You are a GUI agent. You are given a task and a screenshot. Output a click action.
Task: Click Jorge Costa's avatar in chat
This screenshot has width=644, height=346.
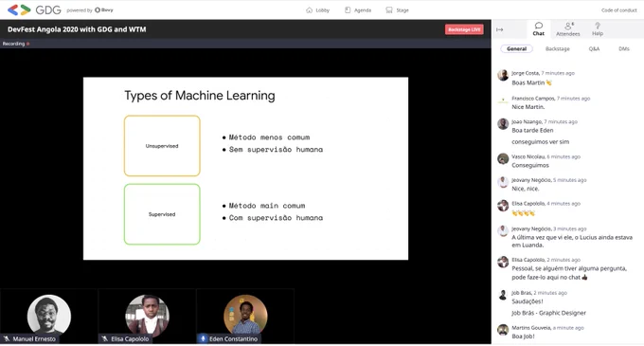click(503, 75)
